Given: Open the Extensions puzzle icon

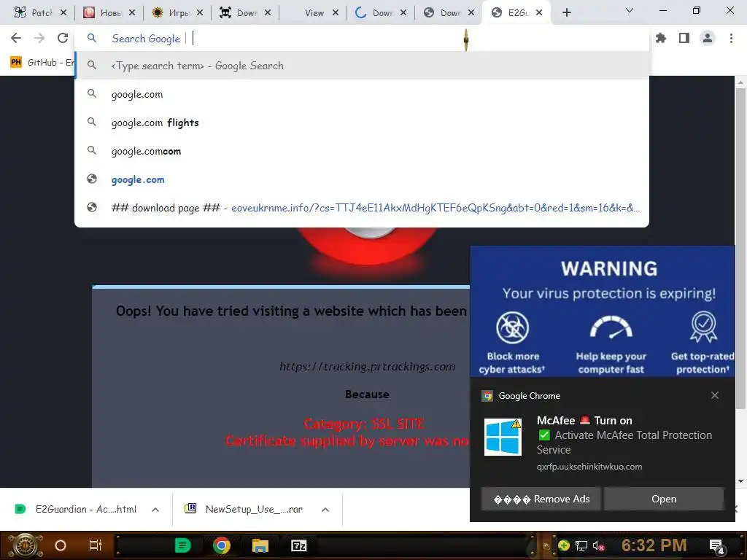Looking at the screenshot, I should pos(661,38).
